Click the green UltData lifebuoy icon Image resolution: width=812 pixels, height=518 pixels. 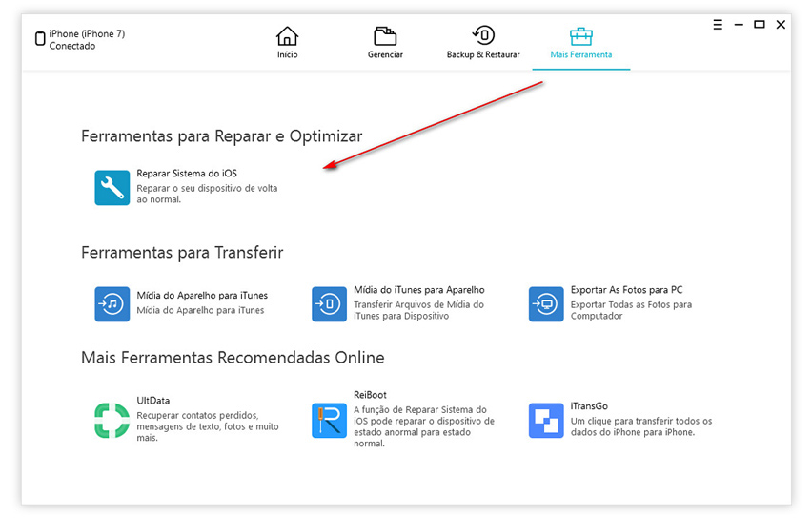(112, 420)
